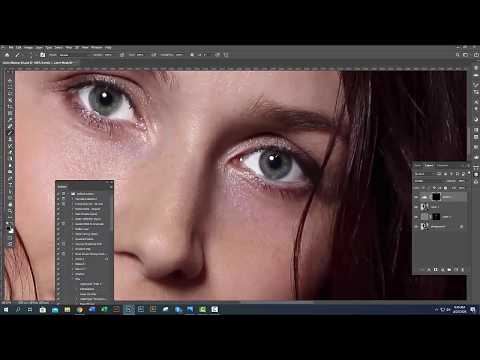
Task: Delete layer with the trash icon
Action: (x=462, y=270)
